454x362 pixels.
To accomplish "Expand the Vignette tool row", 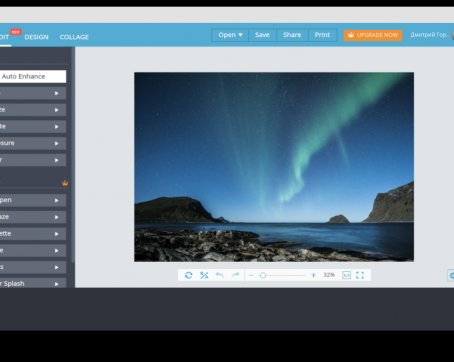I will (33, 234).
